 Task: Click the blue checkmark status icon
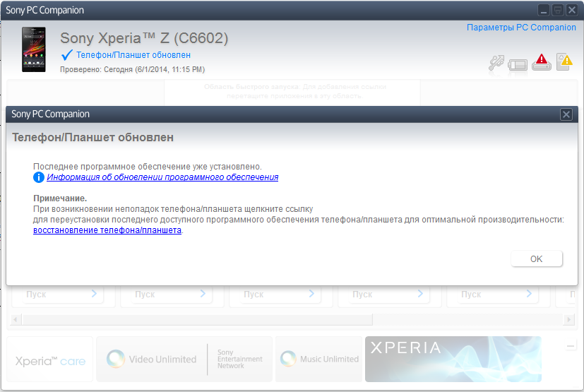[x=66, y=55]
